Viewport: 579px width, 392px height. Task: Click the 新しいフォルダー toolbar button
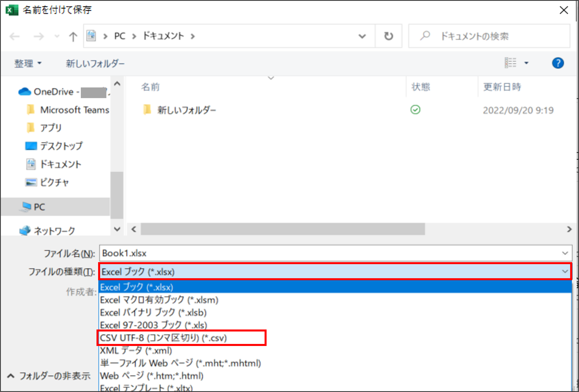pyautogui.click(x=95, y=64)
